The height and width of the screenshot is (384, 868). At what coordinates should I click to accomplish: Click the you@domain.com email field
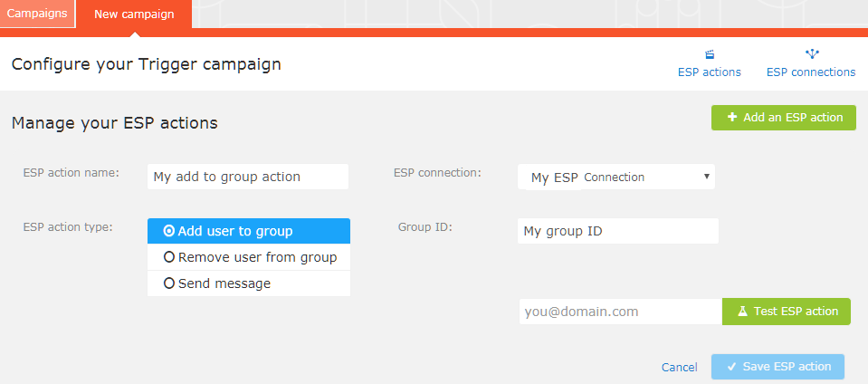(620, 312)
